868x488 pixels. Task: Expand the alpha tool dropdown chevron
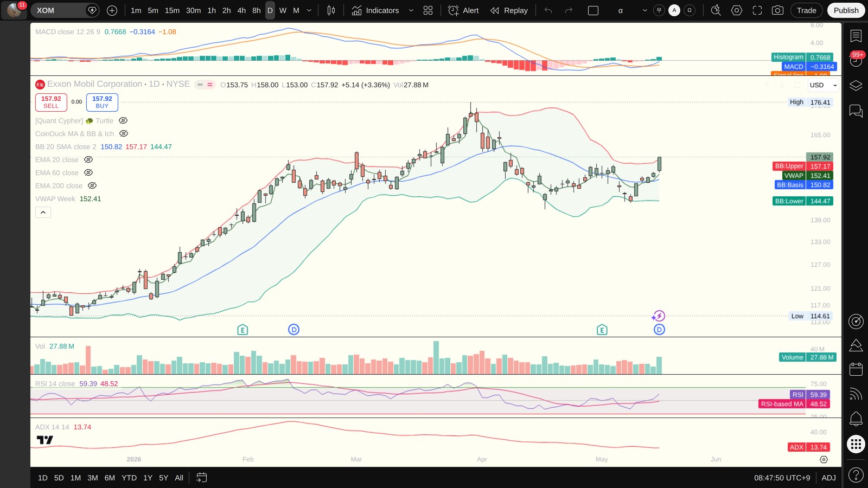pyautogui.click(x=645, y=10)
